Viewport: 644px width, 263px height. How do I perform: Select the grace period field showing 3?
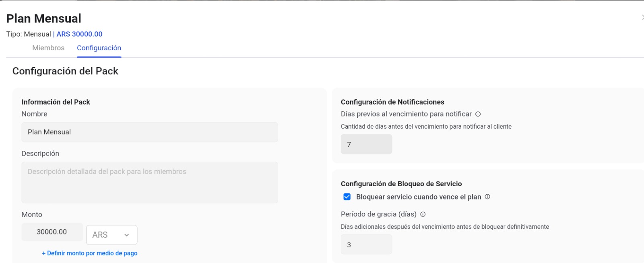[366, 245]
